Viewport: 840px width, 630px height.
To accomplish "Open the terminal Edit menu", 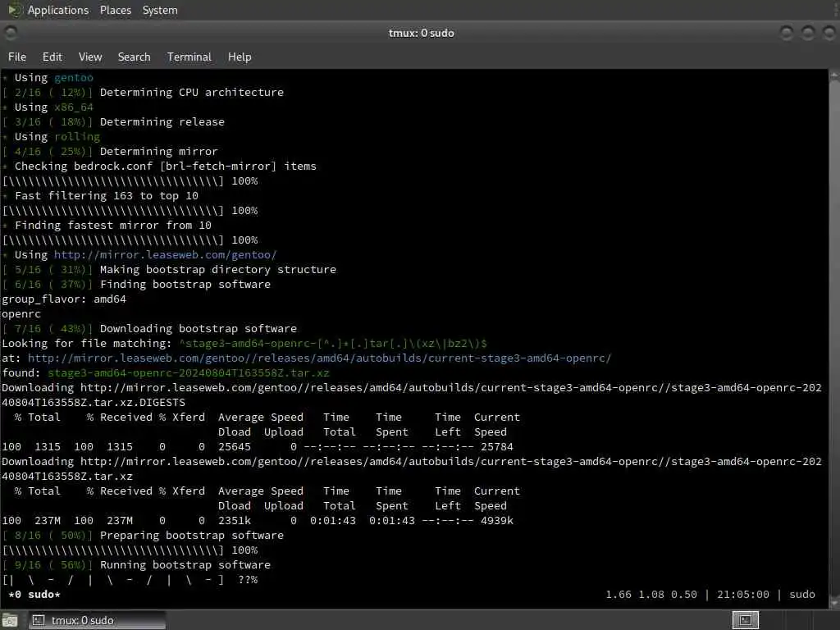I will pyautogui.click(x=52, y=57).
